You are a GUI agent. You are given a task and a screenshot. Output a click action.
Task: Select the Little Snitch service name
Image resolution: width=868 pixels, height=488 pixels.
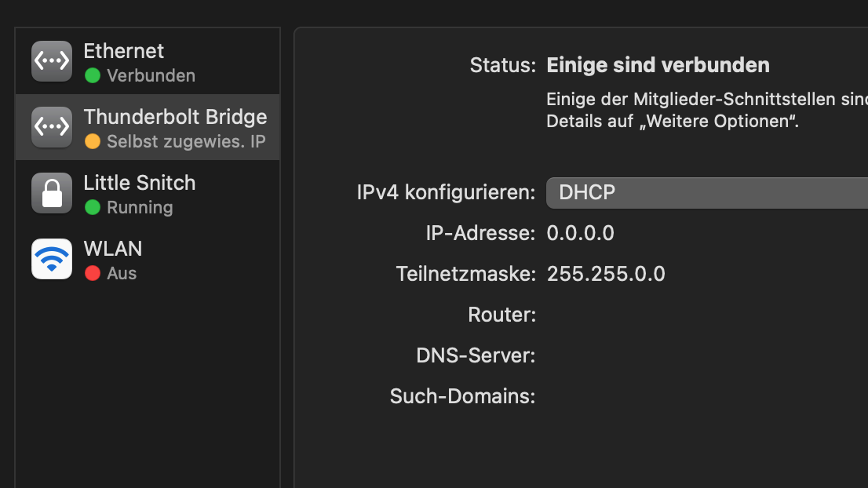(x=140, y=183)
